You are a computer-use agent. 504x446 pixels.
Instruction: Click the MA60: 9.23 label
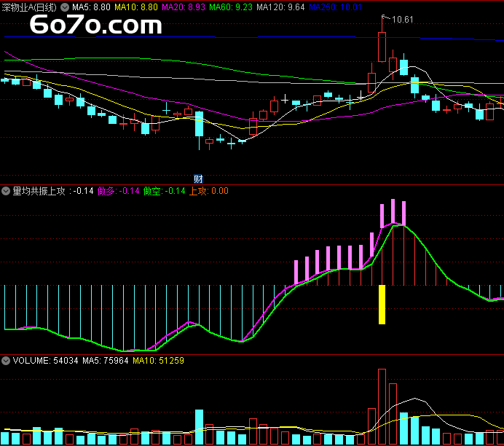click(231, 7)
